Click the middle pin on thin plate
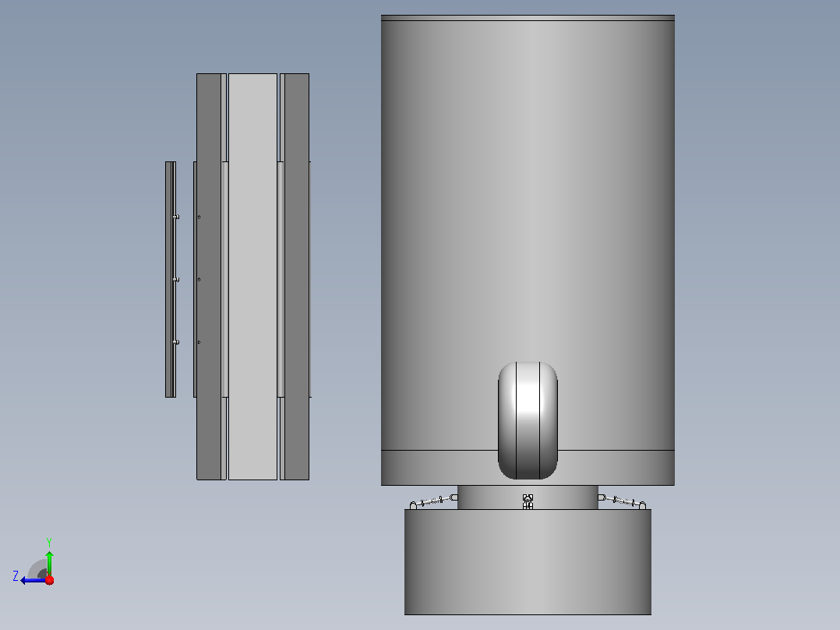Image resolution: width=840 pixels, height=630 pixels. tap(176, 279)
